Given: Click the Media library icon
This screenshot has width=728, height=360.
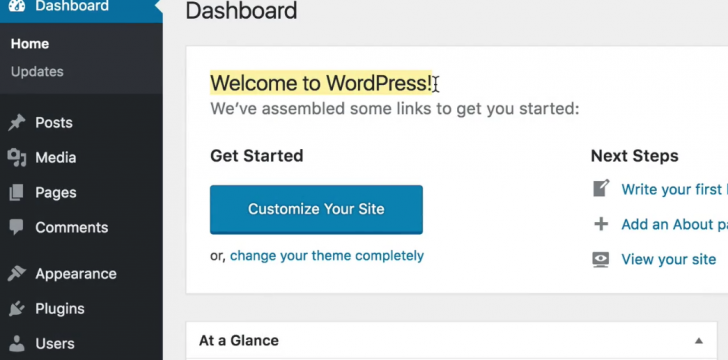Looking at the screenshot, I should pos(17,157).
